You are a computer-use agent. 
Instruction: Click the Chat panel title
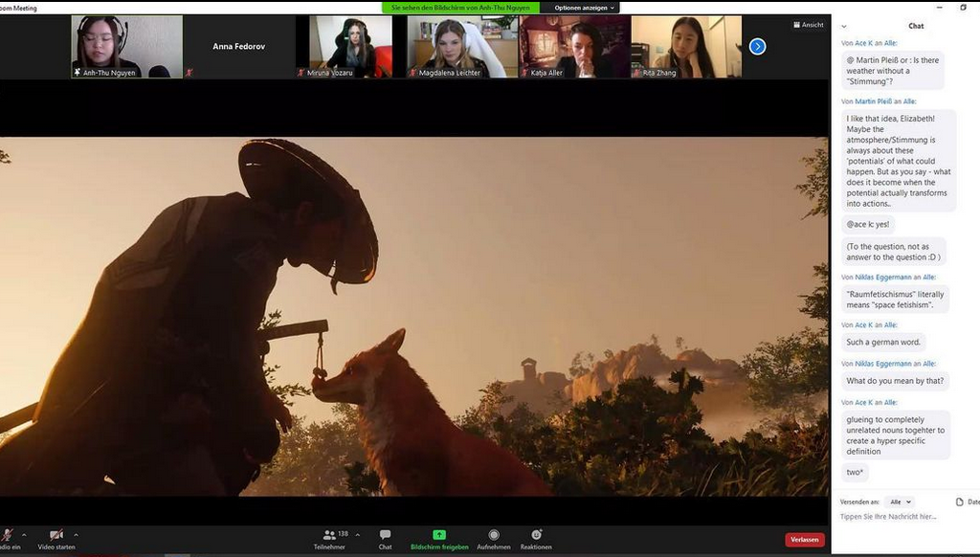[916, 26]
